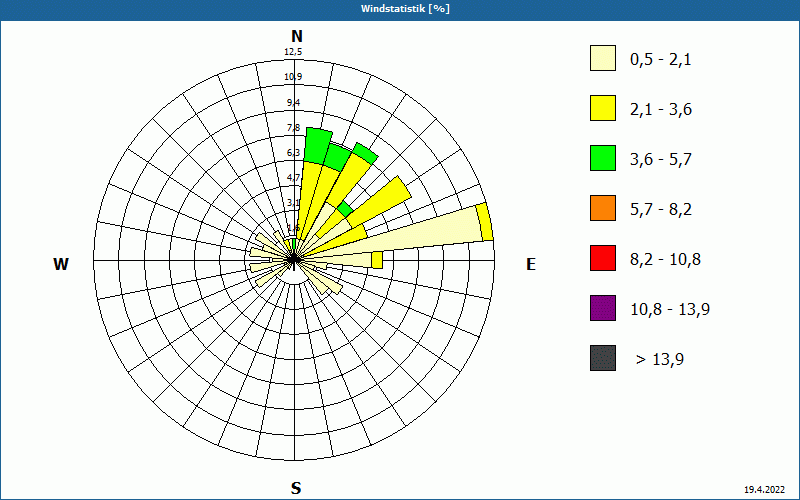Click the 9,4 radial axis value
The image size is (800, 500).
293,103
